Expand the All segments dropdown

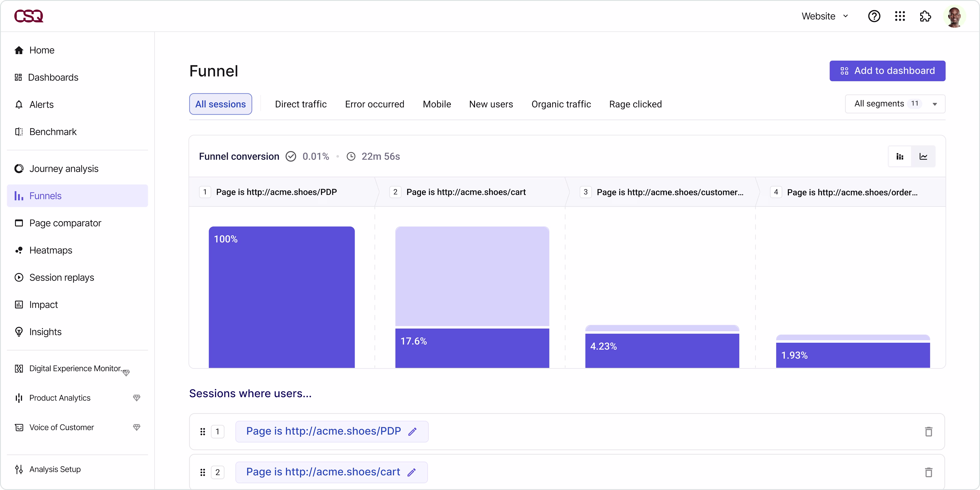click(x=895, y=104)
